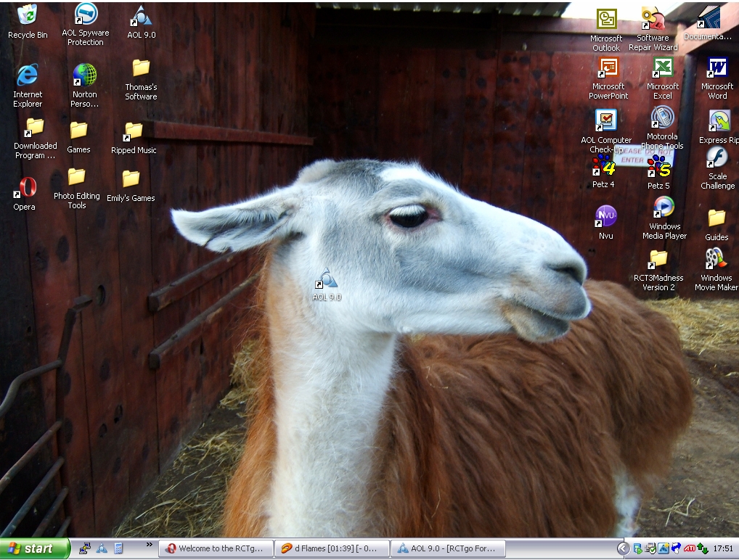This screenshot has height=560, width=739.
Task: Switch to the AOL 9.0 RCTgo taskbar window
Action: pos(448,548)
